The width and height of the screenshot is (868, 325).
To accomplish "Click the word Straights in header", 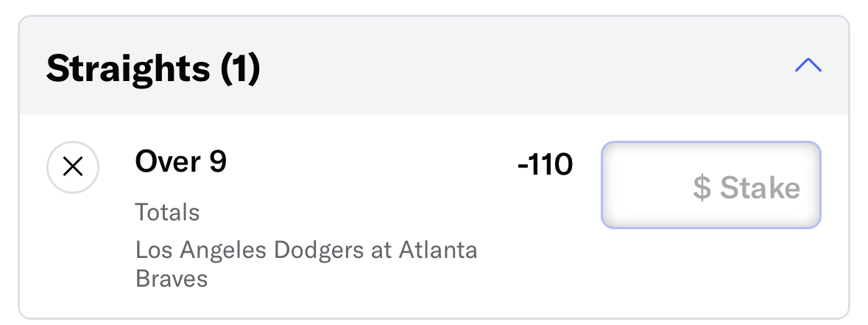I will click(x=128, y=69).
